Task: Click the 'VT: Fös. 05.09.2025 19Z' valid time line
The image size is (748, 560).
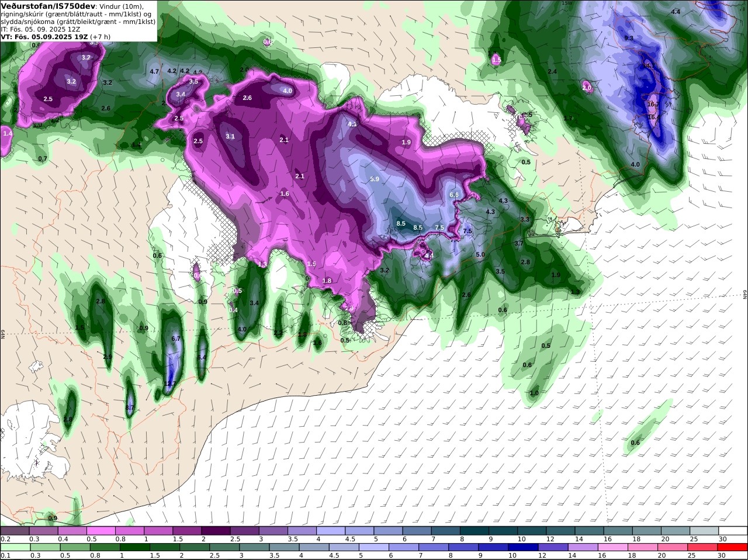Action: pyautogui.click(x=44, y=36)
